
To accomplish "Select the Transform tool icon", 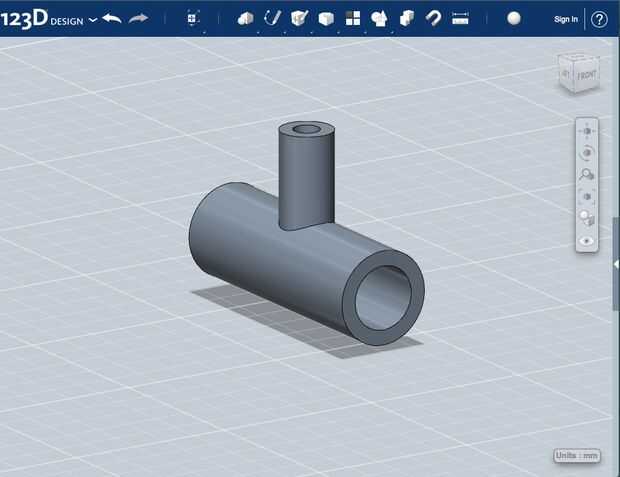I will pyautogui.click(x=192, y=18).
